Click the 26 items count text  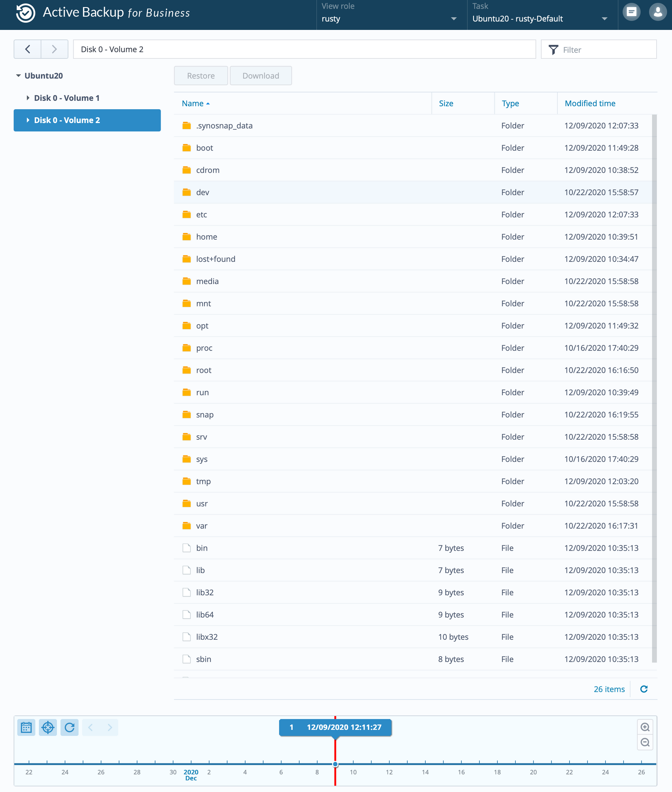pos(609,689)
